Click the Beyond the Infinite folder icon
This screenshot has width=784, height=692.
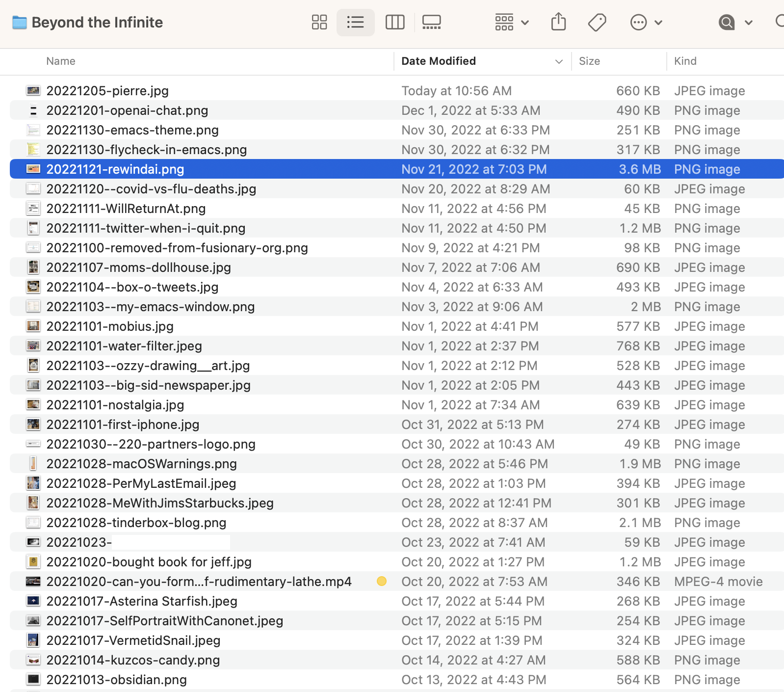[20, 23]
